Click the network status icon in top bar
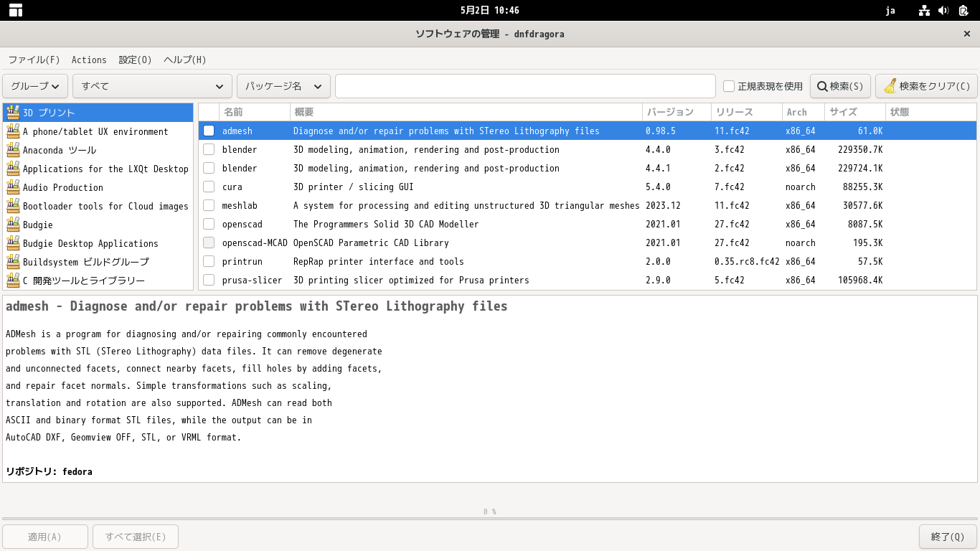Image resolution: width=980 pixels, height=551 pixels. (x=924, y=10)
